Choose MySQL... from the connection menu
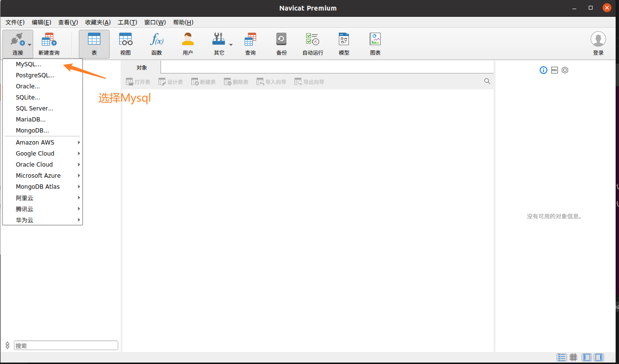This screenshot has height=364, width=619. (x=43, y=64)
